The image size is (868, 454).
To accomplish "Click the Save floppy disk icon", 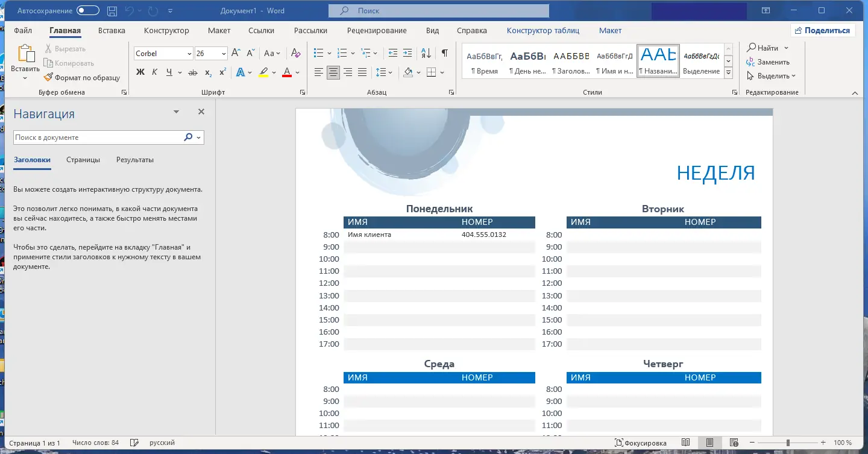I will click(x=112, y=11).
